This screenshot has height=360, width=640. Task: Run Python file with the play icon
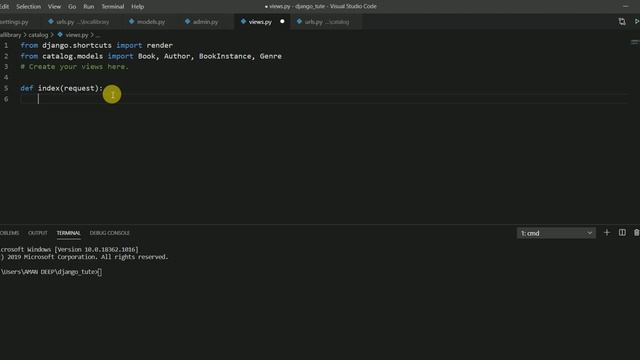(x=636, y=21)
